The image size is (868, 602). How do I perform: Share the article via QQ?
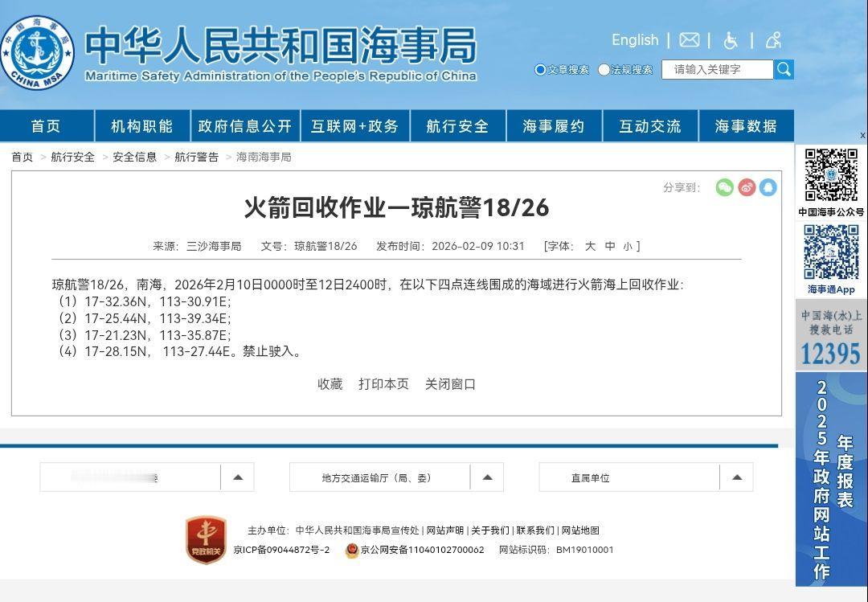(x=768, y=186)
